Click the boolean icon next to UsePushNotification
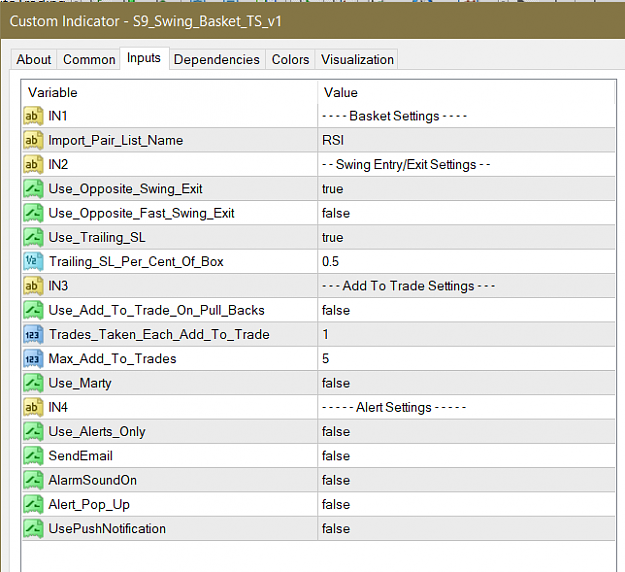Viewport: 625px width, 572px height. tap(33, 529)
